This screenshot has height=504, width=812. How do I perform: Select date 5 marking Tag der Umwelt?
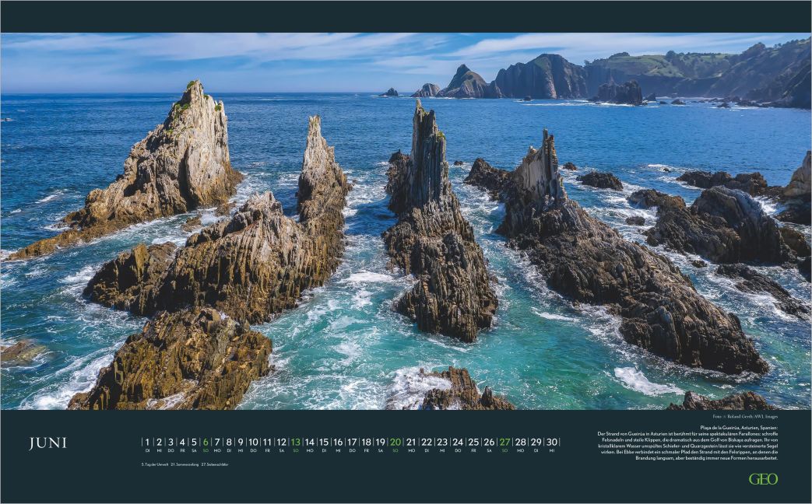click(193, 441)
